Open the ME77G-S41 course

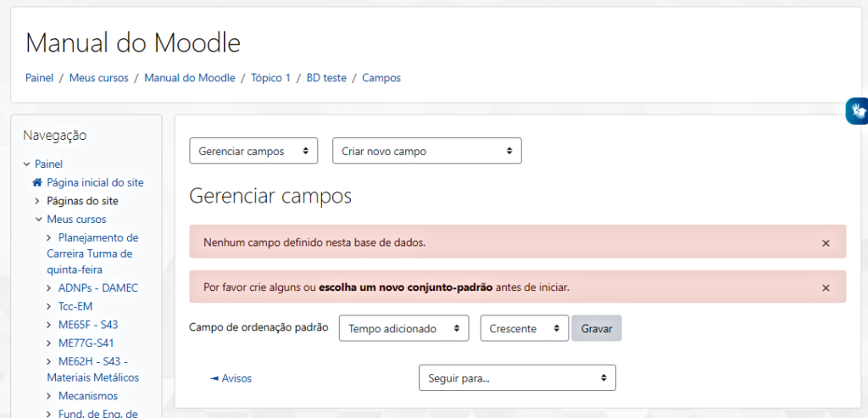(86, 343)
